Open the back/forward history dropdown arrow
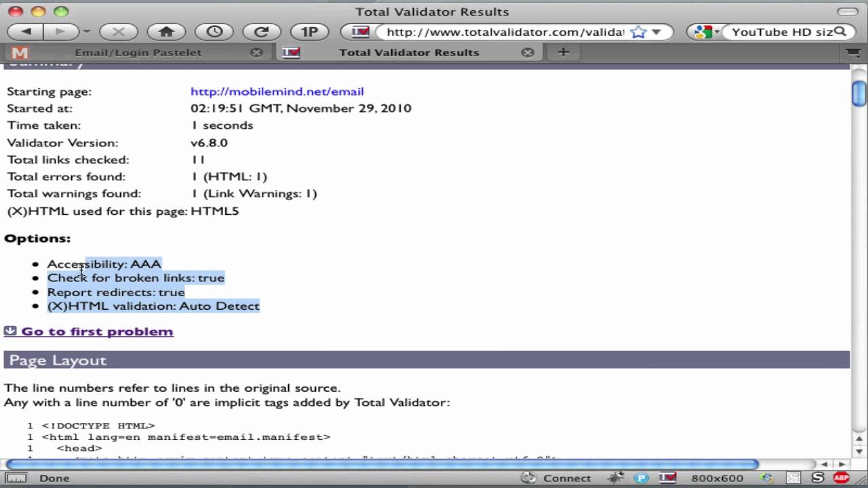This screenshot has height=488, width=868. click(86, 32)
